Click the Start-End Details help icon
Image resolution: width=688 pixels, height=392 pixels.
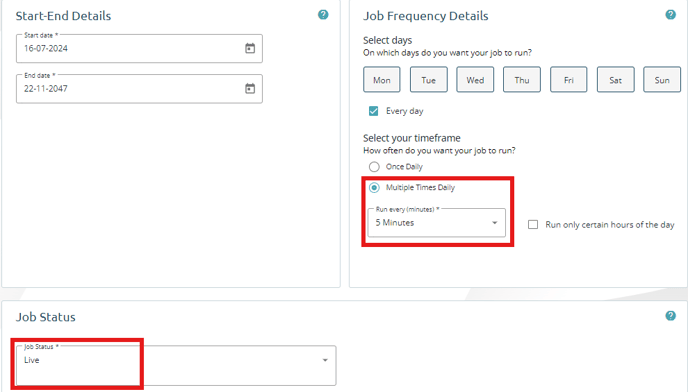323,15
